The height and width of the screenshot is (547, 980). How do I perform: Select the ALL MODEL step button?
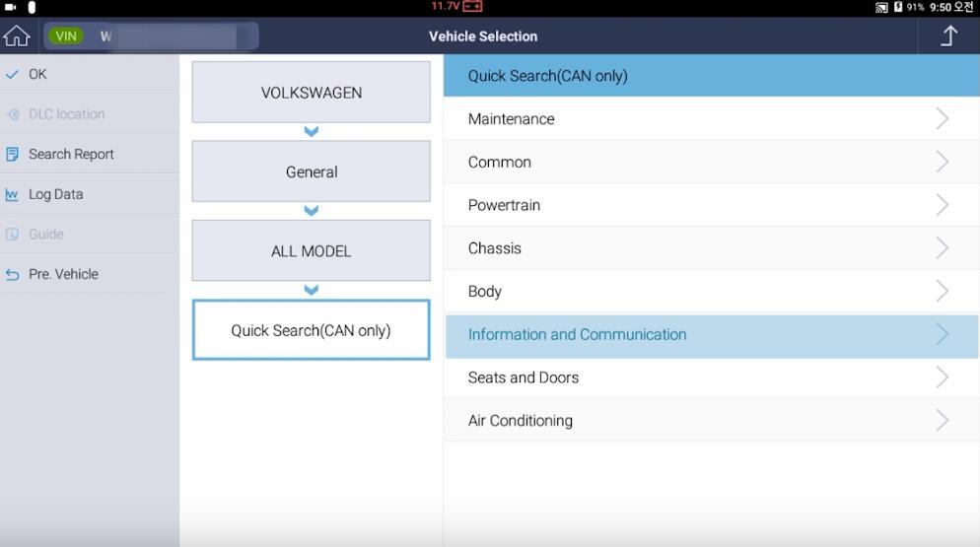(312, 251)
